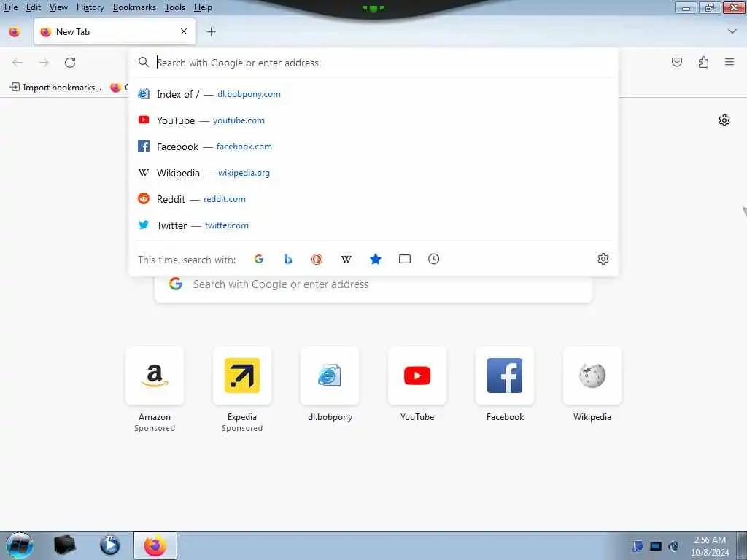747x560 pixels.
Task: Select the Wikipedia wikipedia.org suggestion
Action: click(373, 172)
